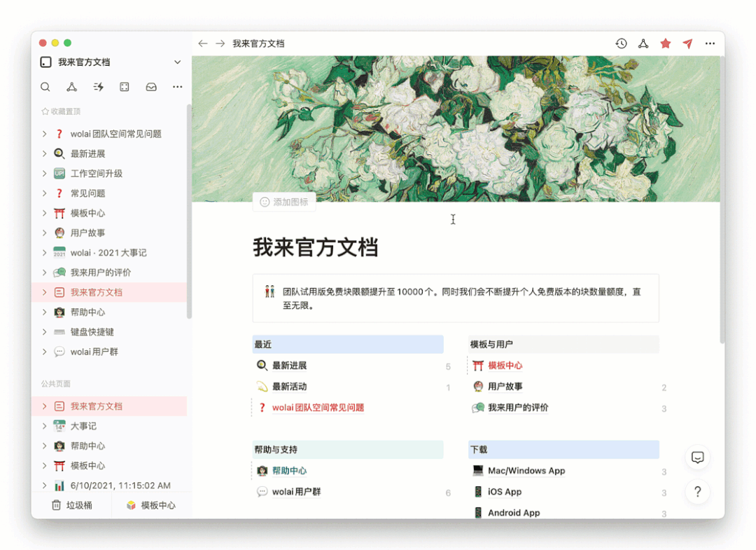The height and width of the screenshot is (550, 756).
Task: Expand wolai · 2021大事记 item
Action: tap(44, 252)
